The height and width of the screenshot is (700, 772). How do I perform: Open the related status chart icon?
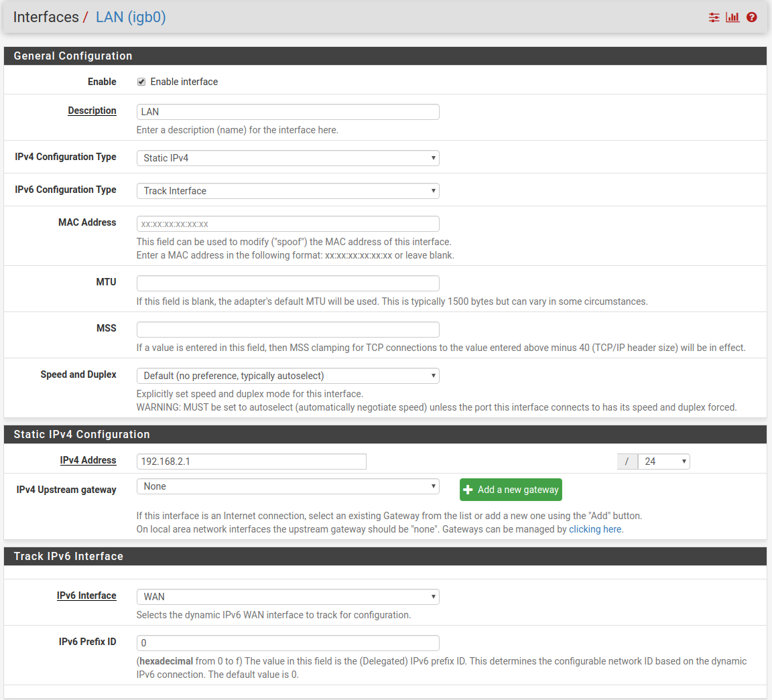(x=732, y=17)
